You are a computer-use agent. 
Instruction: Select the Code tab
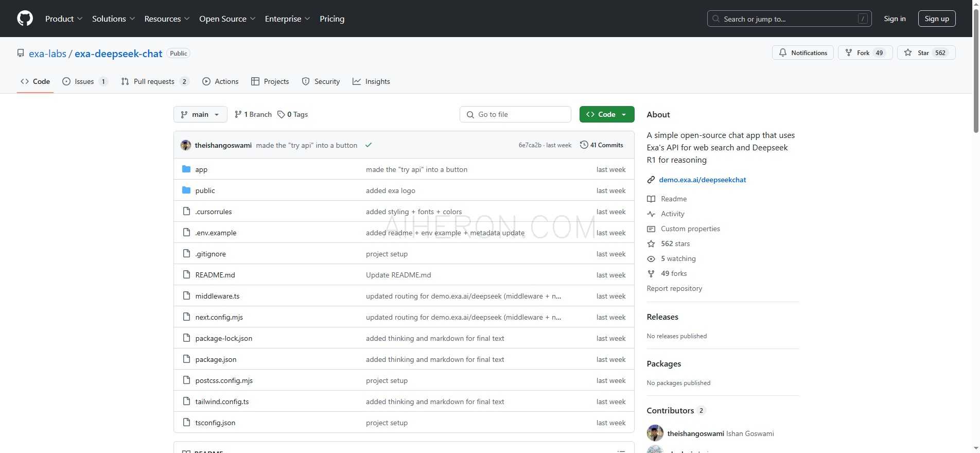(x=35, y=81)
